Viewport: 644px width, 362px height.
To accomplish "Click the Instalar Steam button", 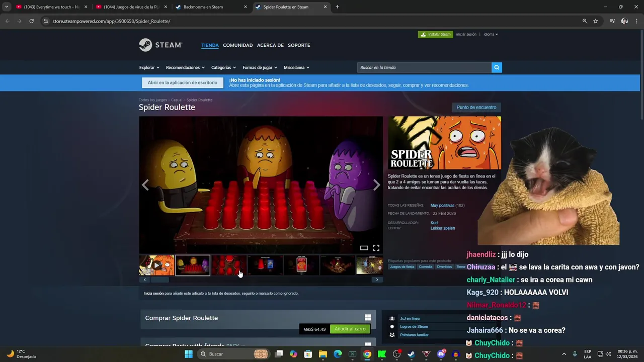I will pyautogui.click(x=435, y=34).
